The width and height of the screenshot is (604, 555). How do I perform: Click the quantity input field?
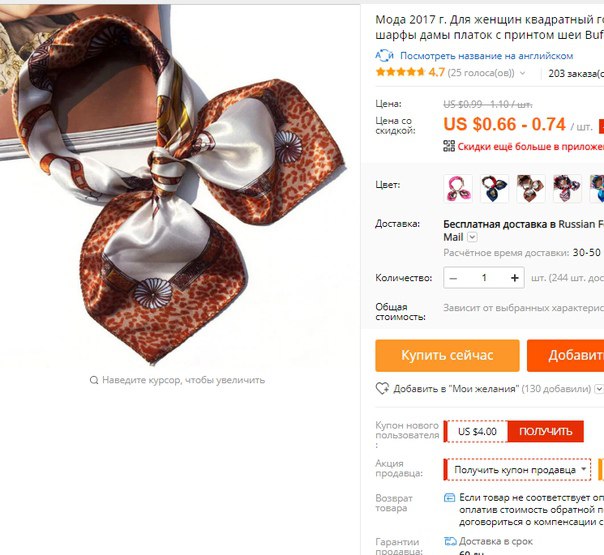(x=484, y=278)
